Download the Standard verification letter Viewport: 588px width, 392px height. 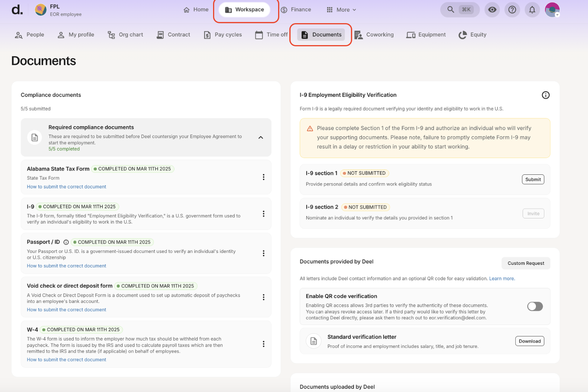pos(530,341)
